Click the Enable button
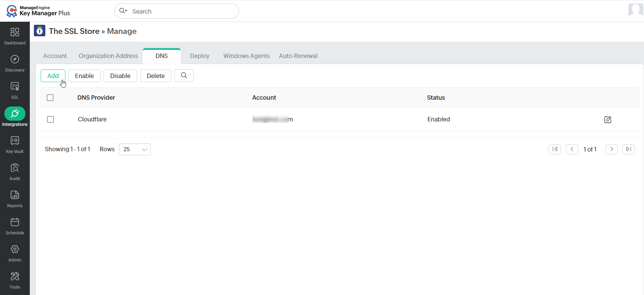 (84, 76)
